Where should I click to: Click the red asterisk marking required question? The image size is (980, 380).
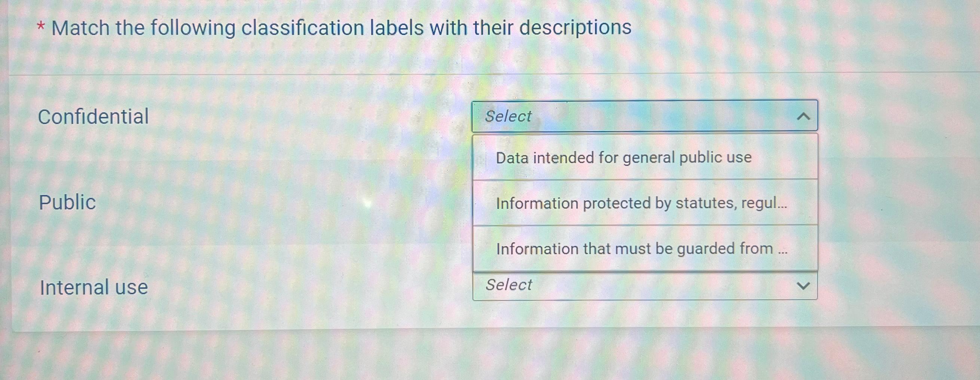pos(42,27)
